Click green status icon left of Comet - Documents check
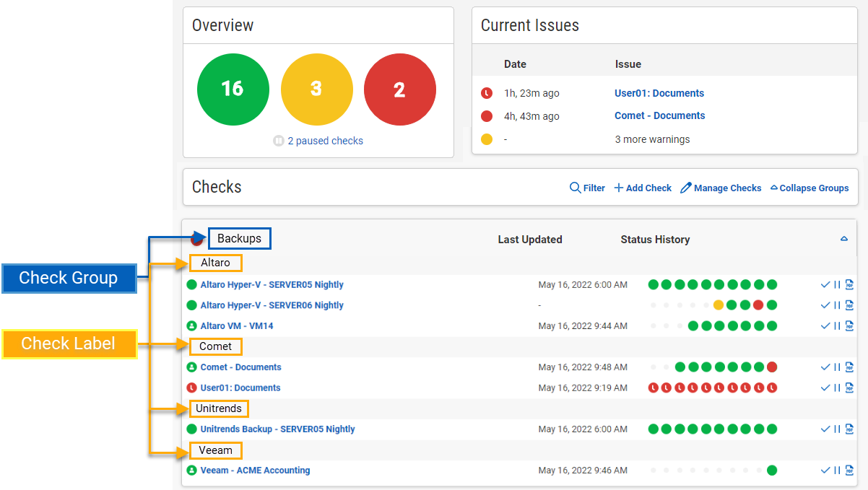Image resolution: width=868 pixels, height=490 pixels. coord(192,367)
